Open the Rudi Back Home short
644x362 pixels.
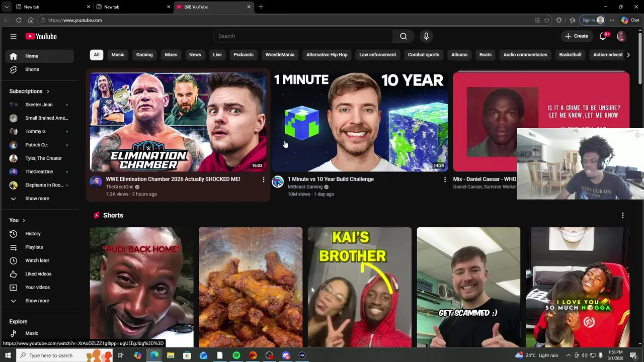[x=142, y=287]
